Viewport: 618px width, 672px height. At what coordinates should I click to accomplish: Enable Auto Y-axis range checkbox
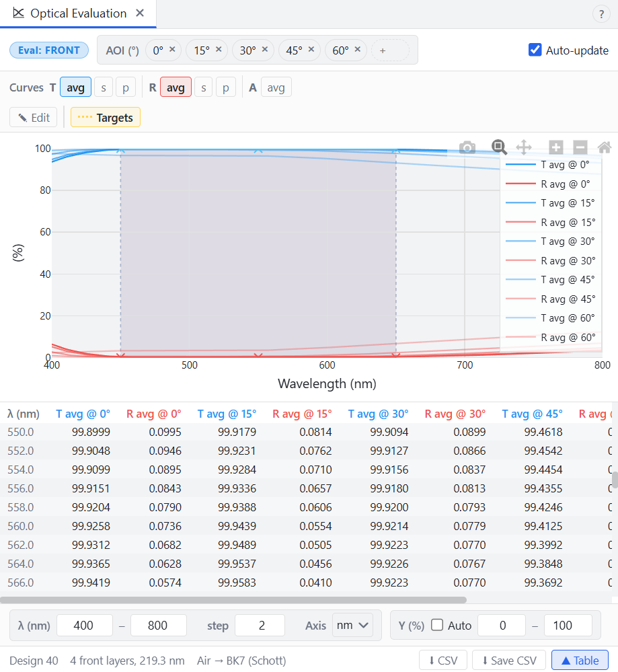click(437, 625)
